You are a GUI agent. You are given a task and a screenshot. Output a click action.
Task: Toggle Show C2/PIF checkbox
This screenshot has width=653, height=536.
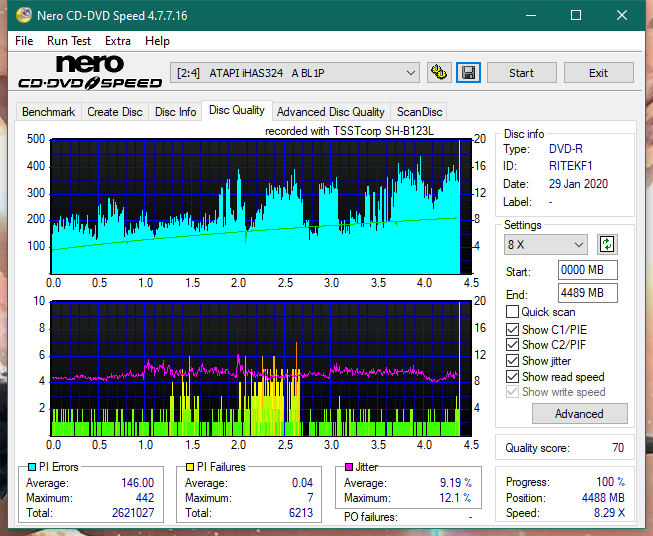click(512, 345)
